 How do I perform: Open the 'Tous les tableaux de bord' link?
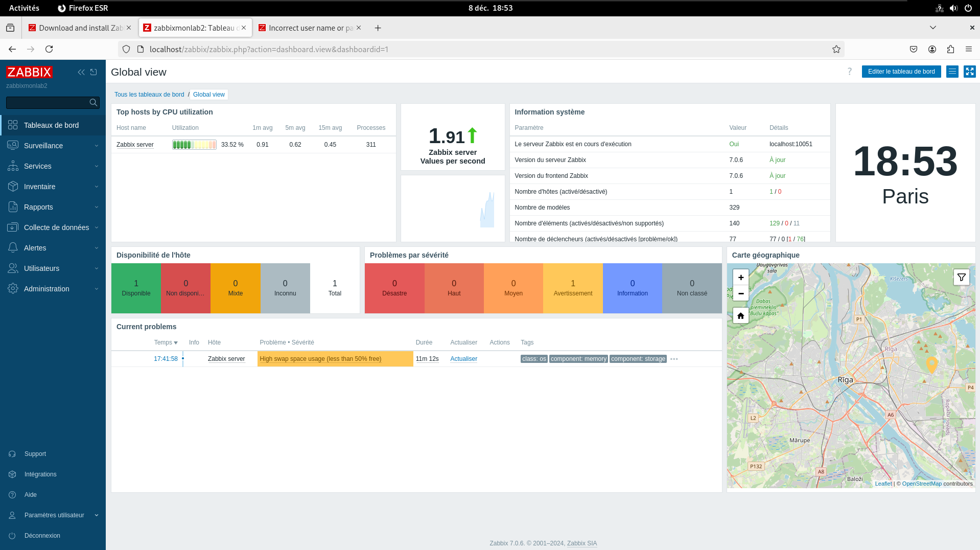149,94
